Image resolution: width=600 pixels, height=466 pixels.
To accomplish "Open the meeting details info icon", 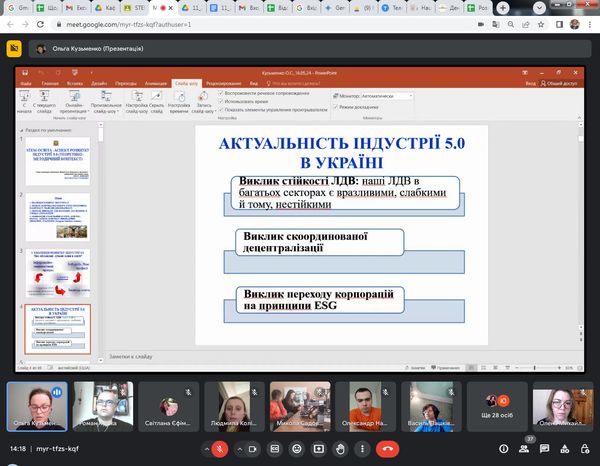I will point(506,449).
